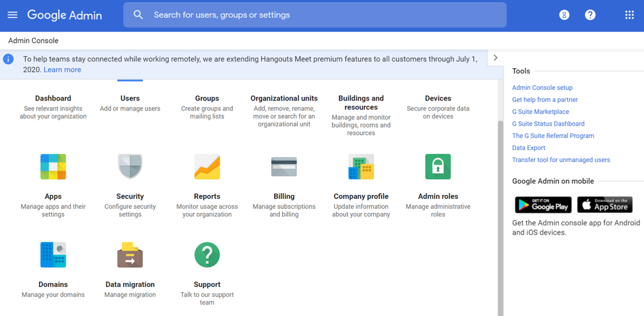Open the Help question mark icon
Viewport: 644px width, 316px height.
click(590, 15)
